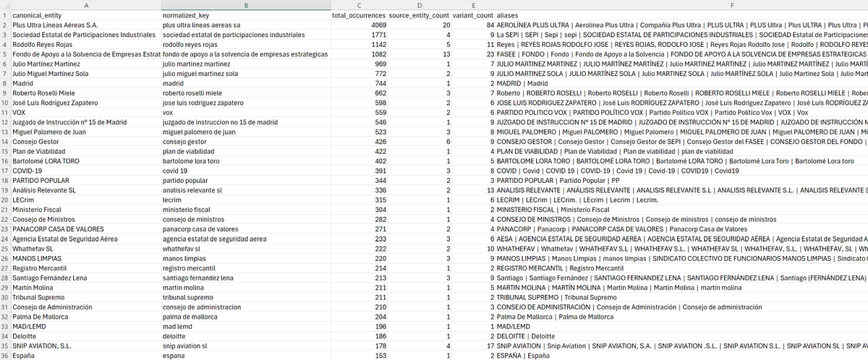Select the COVID-19 cell in column A
The image size is (868, 360).
85,171
